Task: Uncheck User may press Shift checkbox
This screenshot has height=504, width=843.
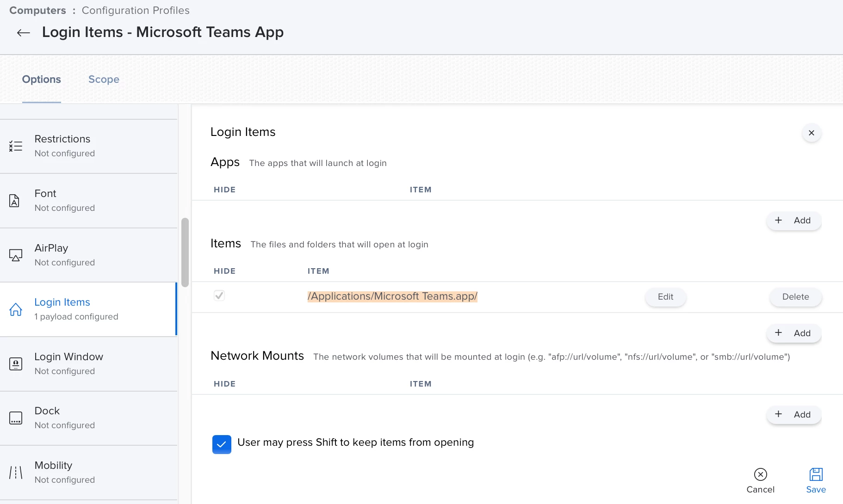Action: pyautogui.click(x=222, y=444)
